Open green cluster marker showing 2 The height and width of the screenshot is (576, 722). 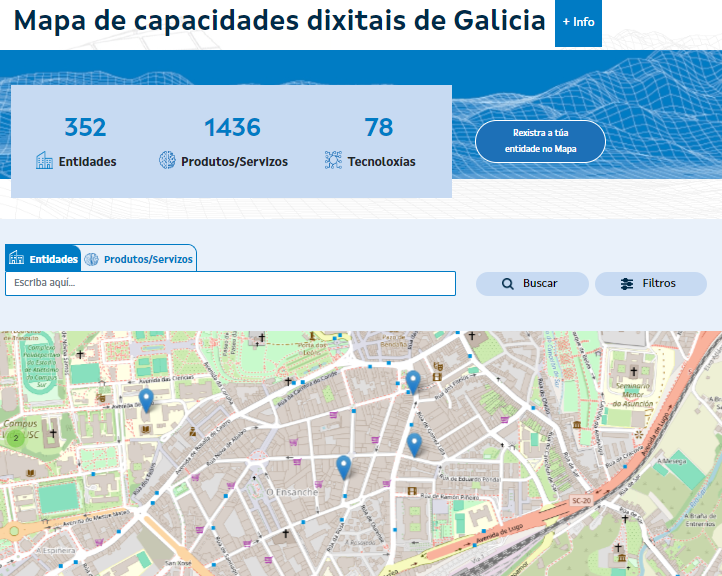tap(16, 438)
